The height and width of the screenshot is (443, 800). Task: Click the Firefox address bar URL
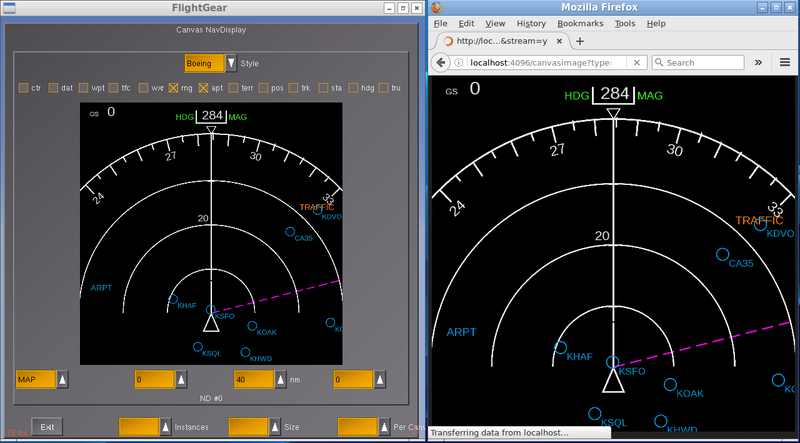tap(540, 62)
